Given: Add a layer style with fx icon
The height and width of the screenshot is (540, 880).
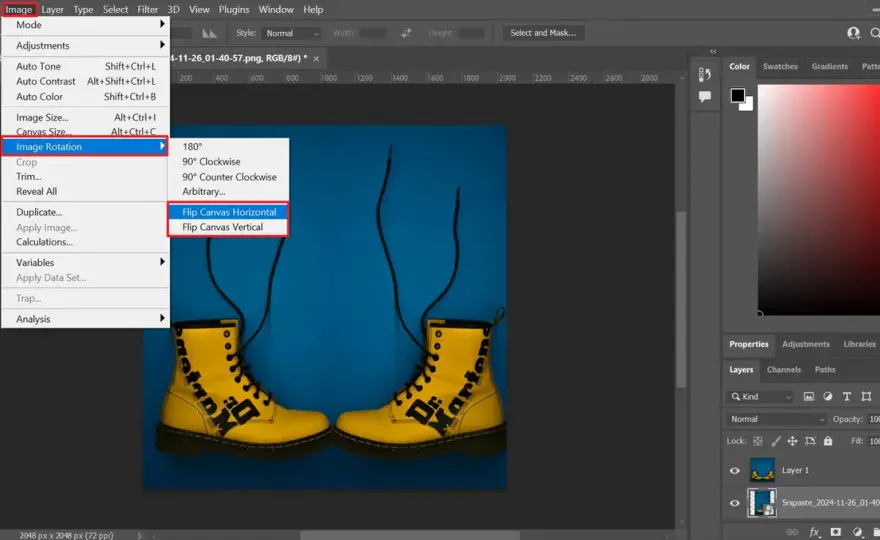Looking at the screenshot, I should click(x=814, y=532).
